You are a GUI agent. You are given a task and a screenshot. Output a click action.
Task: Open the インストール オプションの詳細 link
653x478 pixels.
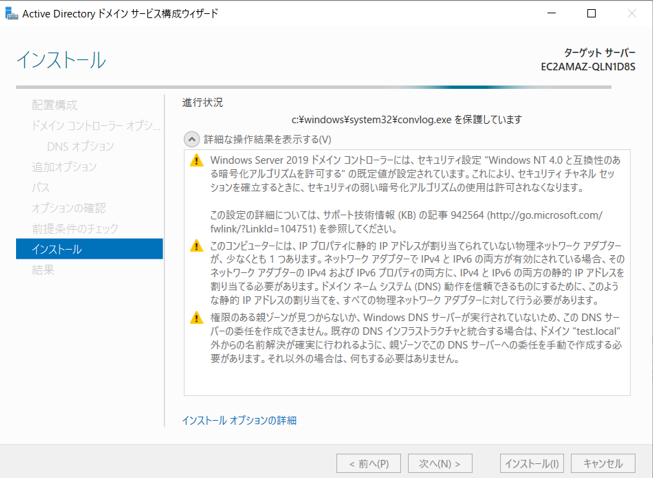(x=239, y=420)
